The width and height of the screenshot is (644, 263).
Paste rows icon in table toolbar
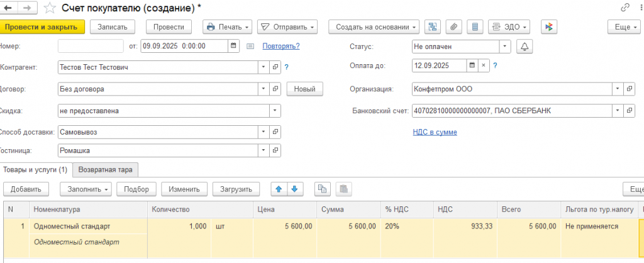tap(344, 189)
